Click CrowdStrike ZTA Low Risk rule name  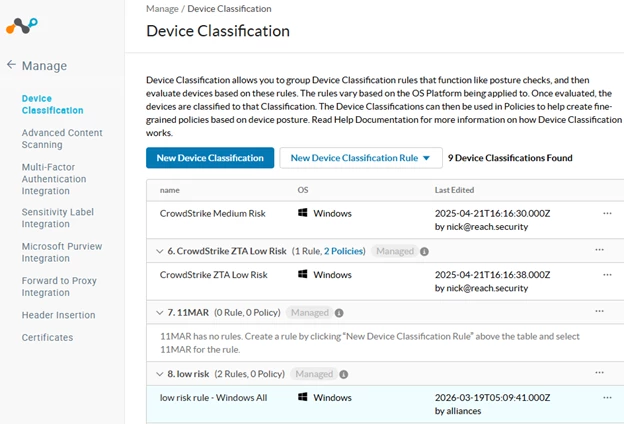[213, 275]
